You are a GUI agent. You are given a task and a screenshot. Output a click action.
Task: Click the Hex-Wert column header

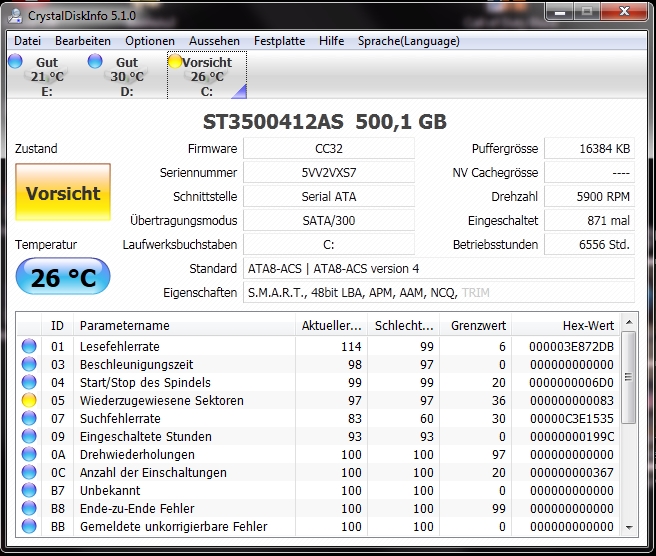click(566, 325)
